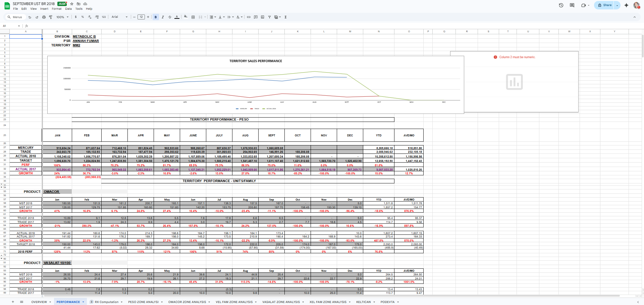Screen dimensions: 644x305
Task: Select the Territory Sales Performance chart
Action: pos(256,85)
